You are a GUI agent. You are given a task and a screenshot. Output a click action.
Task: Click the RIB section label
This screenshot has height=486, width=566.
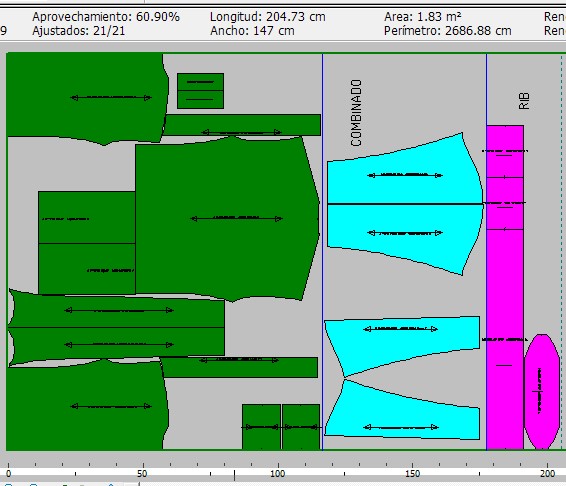(524, 101)
